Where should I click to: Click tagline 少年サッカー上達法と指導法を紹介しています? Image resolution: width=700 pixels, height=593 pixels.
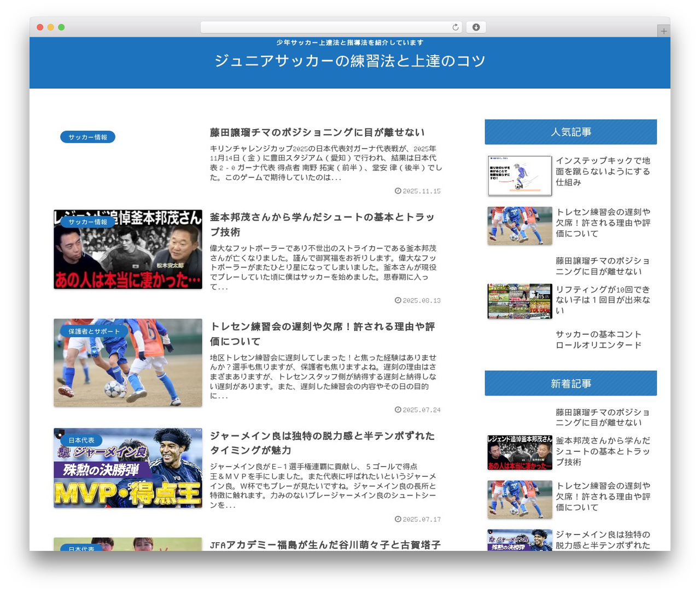click(x=350, y=43)
